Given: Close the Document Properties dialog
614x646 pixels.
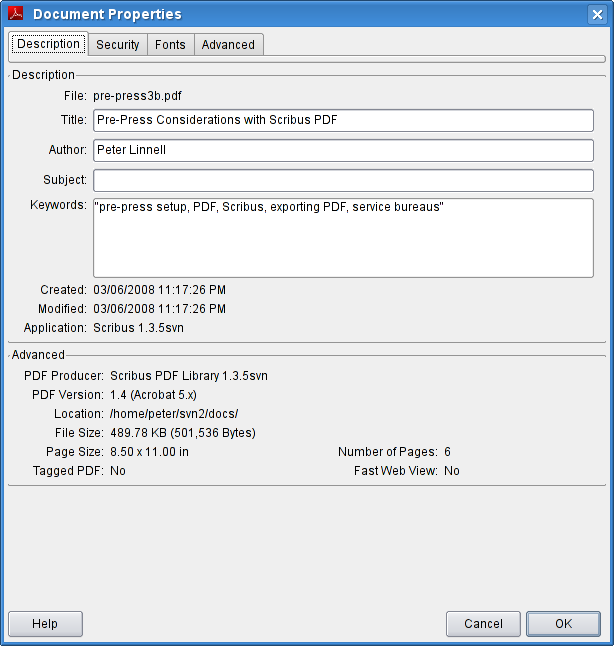Looking at the screenshot, I should tap(598, 14).
